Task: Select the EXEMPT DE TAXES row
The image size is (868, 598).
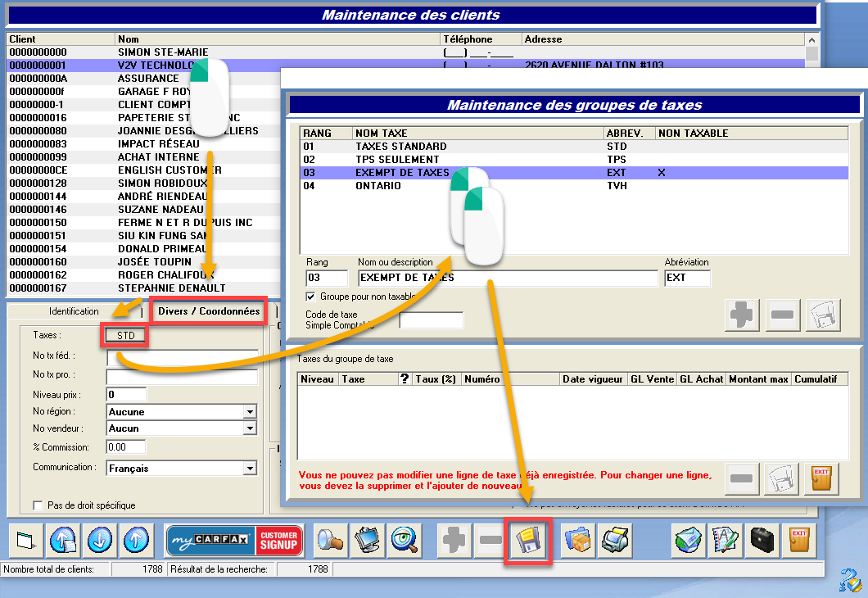Action: [574, 173]
